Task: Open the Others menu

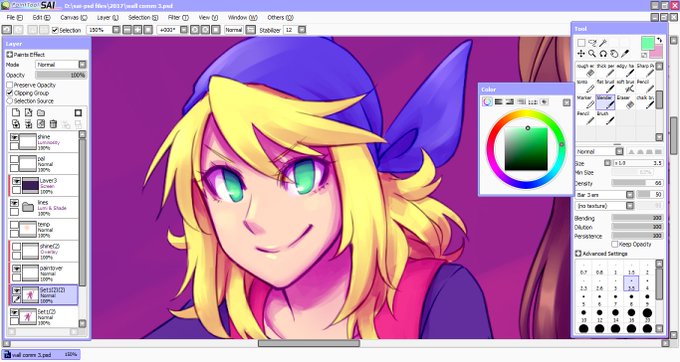Action: tap(280, 17)
